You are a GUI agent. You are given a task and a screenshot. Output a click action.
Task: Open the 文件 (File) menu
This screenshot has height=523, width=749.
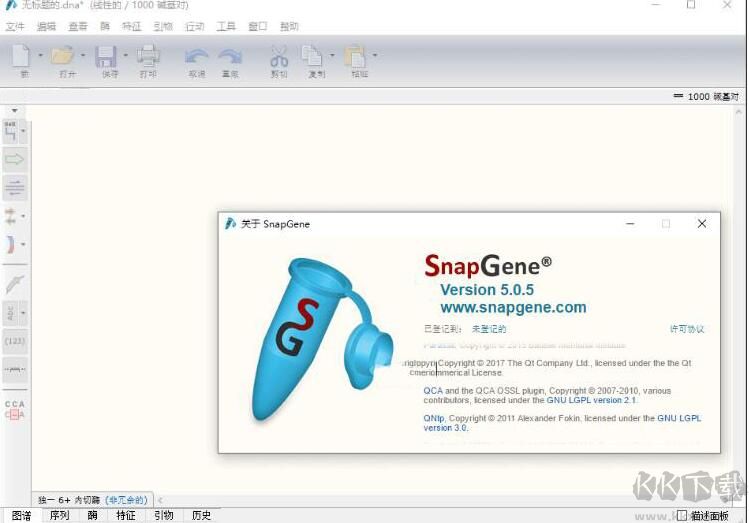(x=15, y=26)
